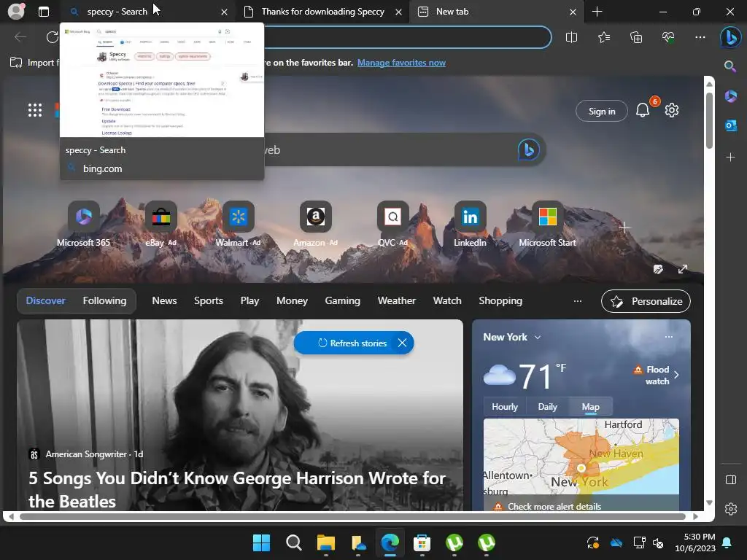The width and height of the screenshot is (747, 560).
Task: Switch to the speccy - Search tab
Action: tap(117, 12)
